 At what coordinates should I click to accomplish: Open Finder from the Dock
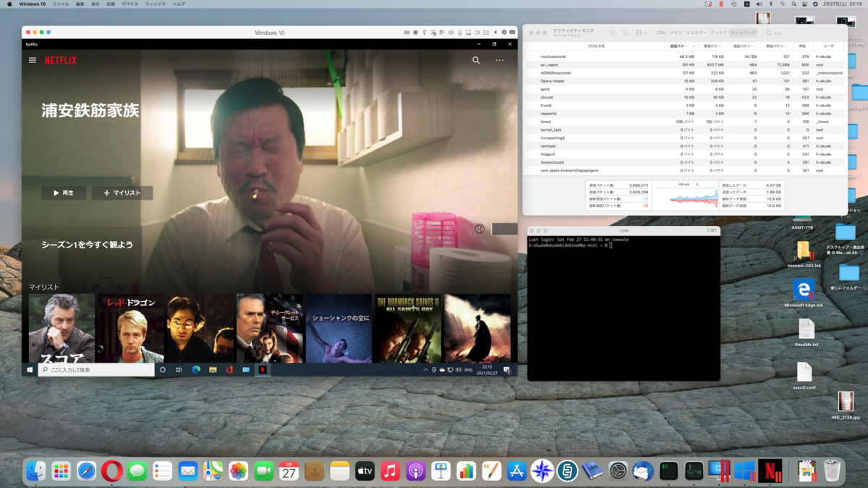(x=36, y=471)
